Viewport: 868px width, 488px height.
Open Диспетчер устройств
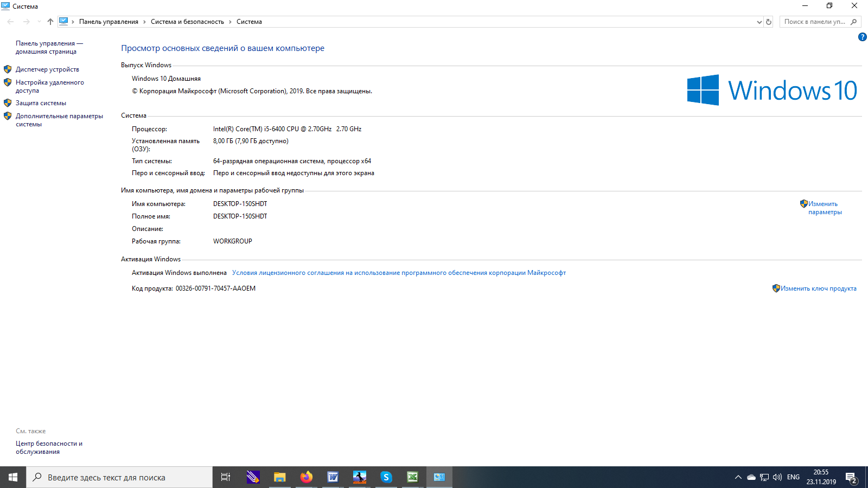pos(47,69)
